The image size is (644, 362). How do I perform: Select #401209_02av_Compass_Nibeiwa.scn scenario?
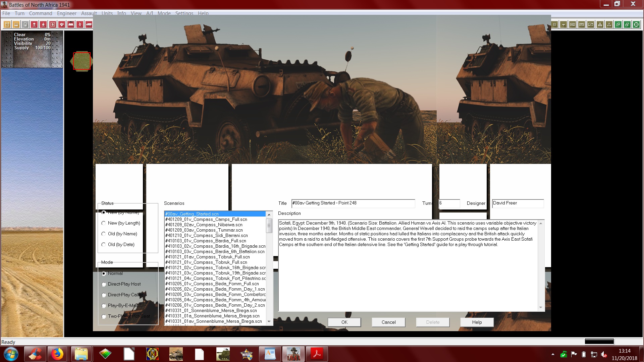[x=215, y=225]
